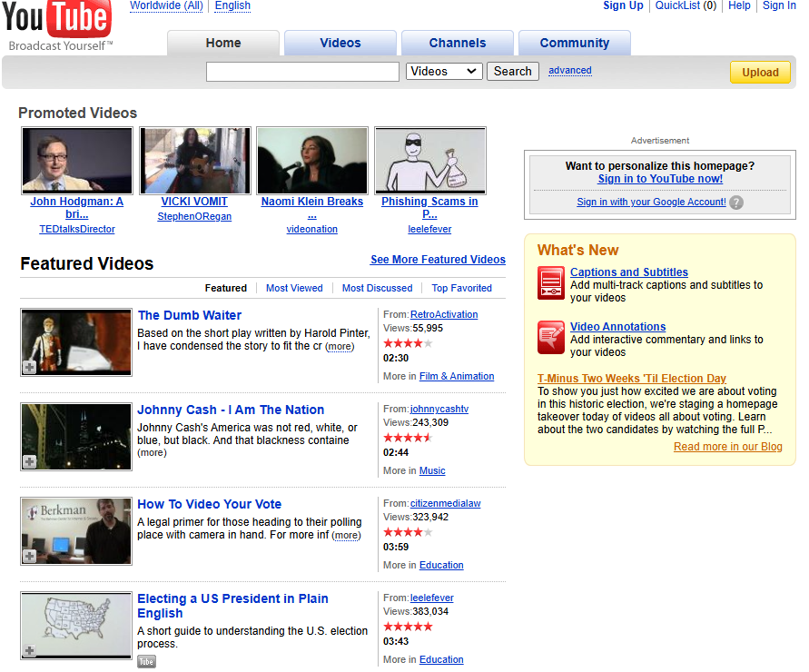Click the Video Annotations red icon
The image size is (809, 672).
click(550, 338)
